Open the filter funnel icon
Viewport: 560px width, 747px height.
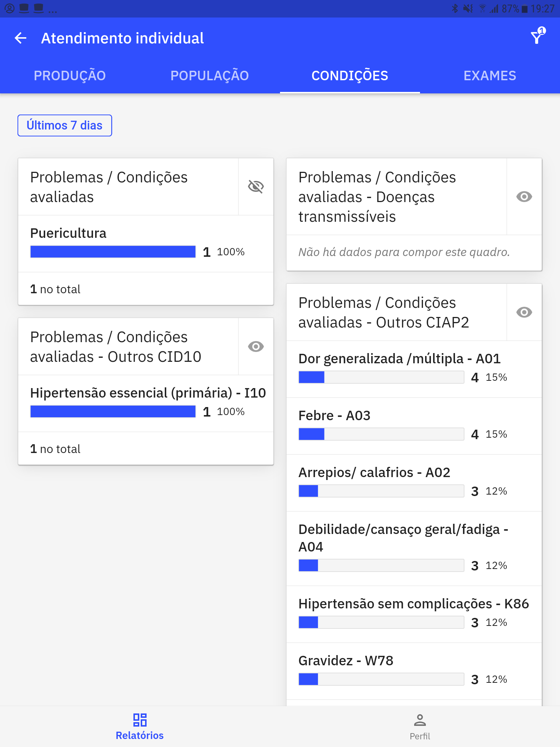[x=537, y=36]
